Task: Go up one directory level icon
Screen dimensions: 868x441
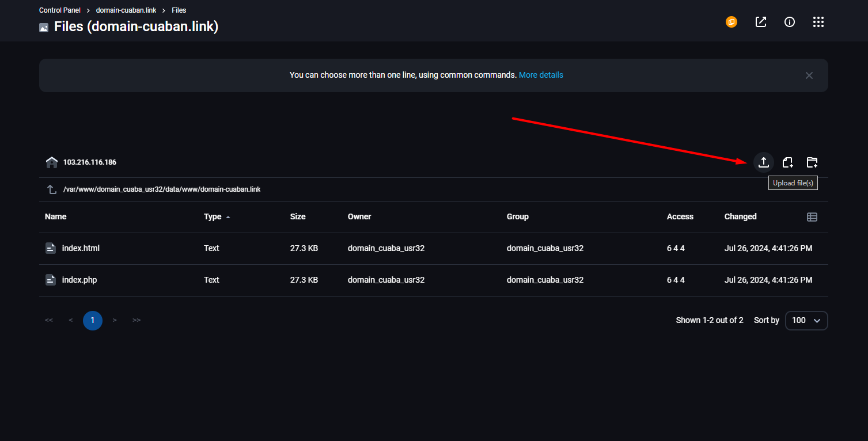Action: (x=52, y=189)
